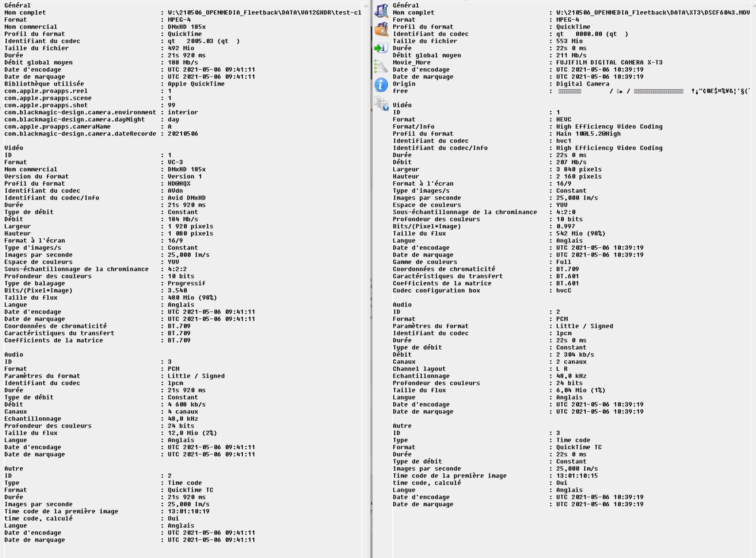
Task: Click the 'Progressif' scan type value
Action: pyautogui.click(x=187, y=283)
